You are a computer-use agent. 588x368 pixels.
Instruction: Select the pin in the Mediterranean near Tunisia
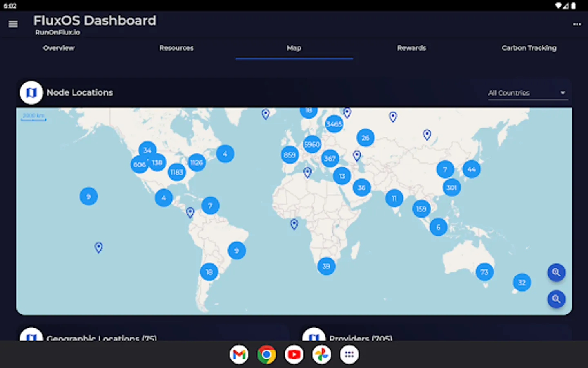pyautogui.click(x=307, y=173)
